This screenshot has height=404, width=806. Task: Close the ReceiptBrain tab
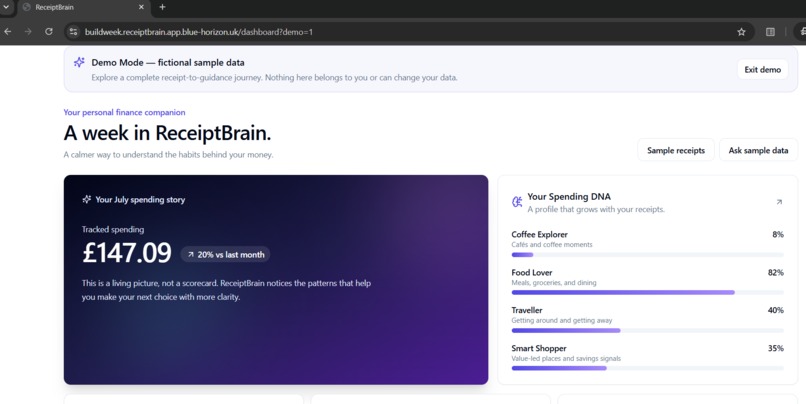141,7
